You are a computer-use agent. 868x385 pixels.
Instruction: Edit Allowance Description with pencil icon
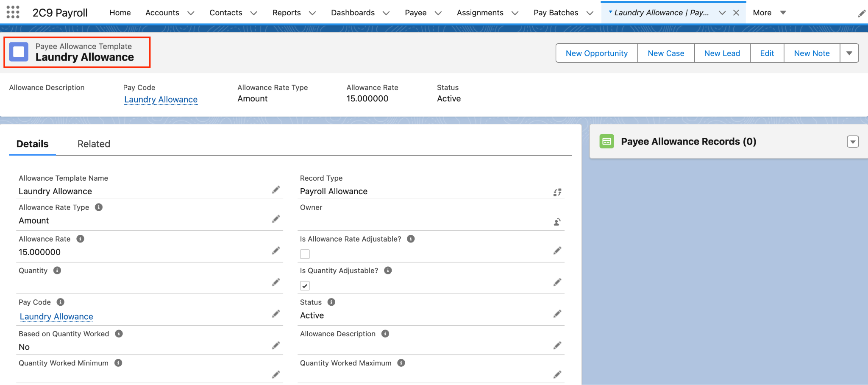557,346
